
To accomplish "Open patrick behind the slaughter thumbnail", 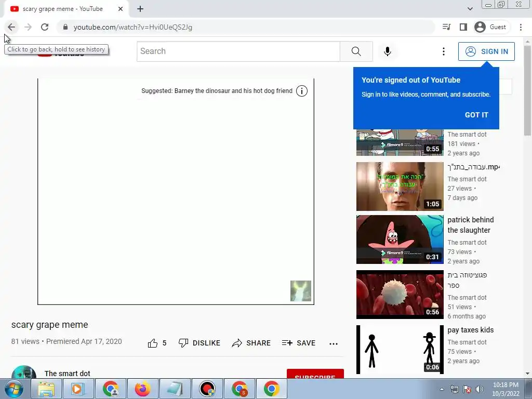I will [x=400, y=239].
